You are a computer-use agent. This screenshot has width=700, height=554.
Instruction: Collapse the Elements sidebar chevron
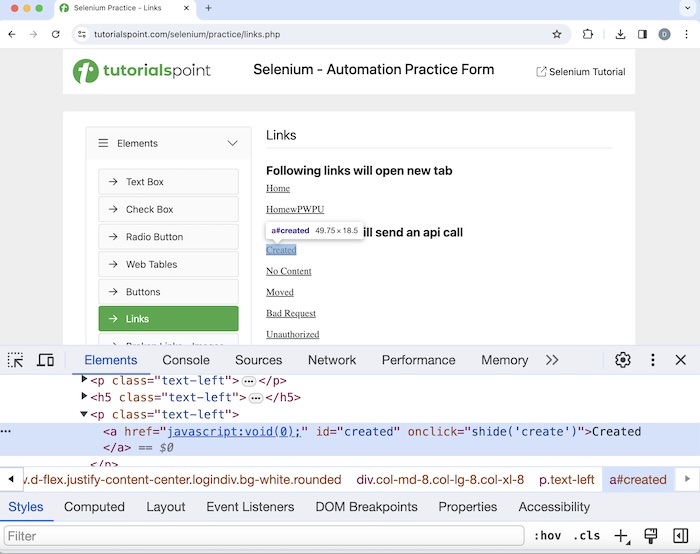(233, 143)
